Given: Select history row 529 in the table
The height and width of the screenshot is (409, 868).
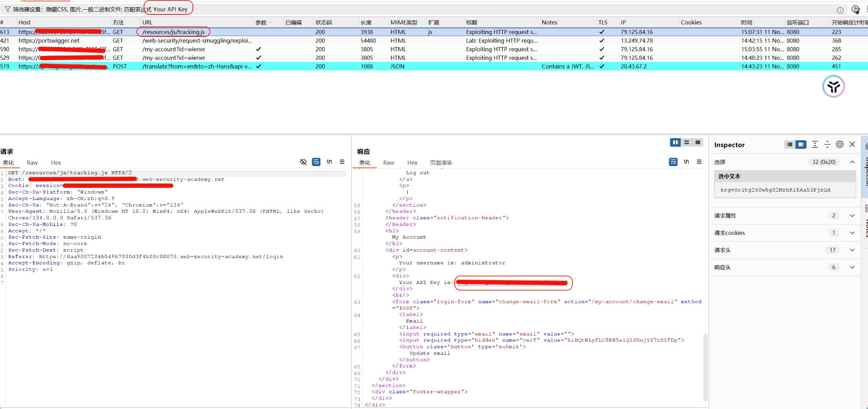Looking at the screenshot, I should click(434, 58).
